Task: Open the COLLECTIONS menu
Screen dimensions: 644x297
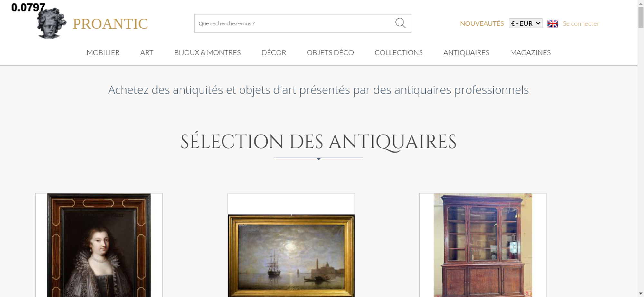Action: [399, 52]
